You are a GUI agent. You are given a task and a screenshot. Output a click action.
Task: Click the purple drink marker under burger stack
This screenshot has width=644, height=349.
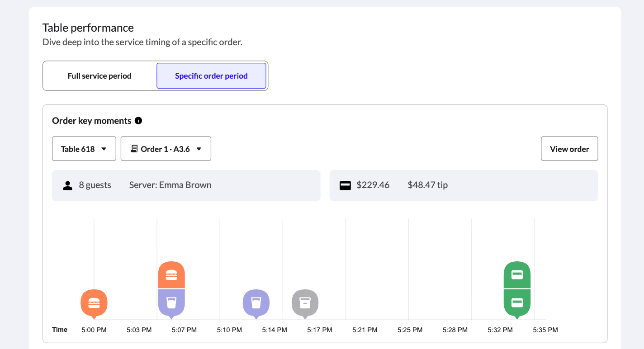pos(171,302)
